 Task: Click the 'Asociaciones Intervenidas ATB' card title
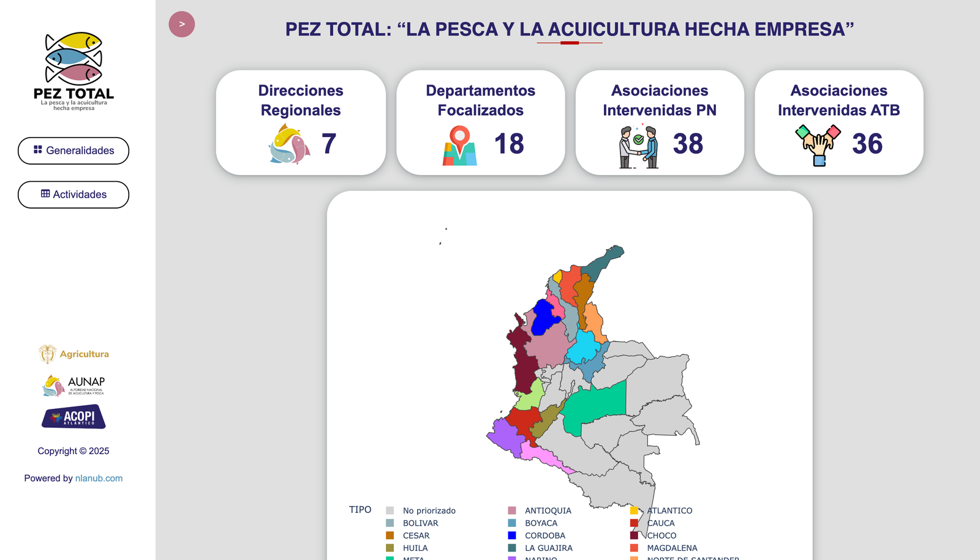coord(839,100)
